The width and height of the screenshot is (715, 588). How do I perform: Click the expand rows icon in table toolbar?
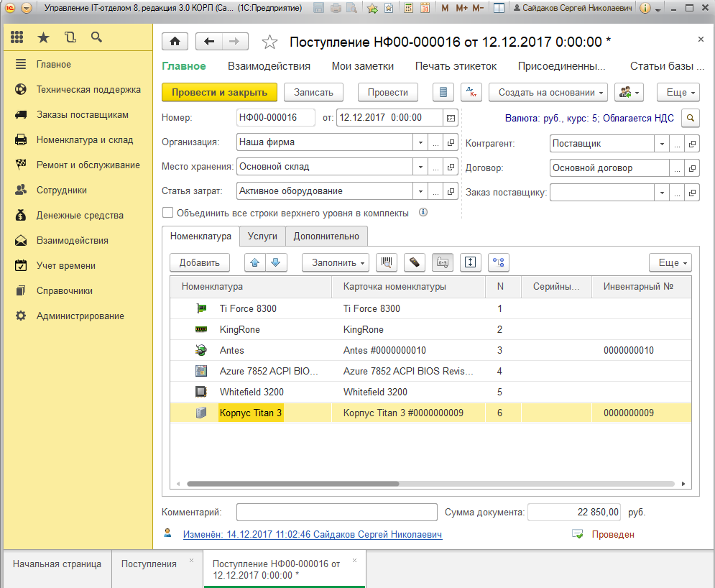470,262
